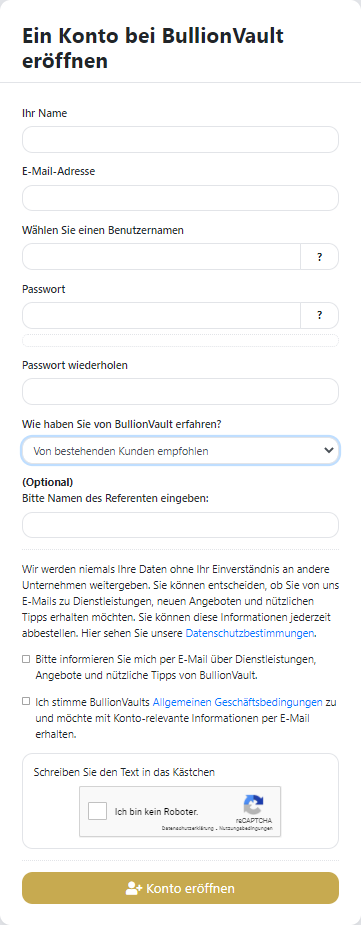Click the username help question mark icon
The height and width of the screenshot is (925, 361).
pos(320,257)
